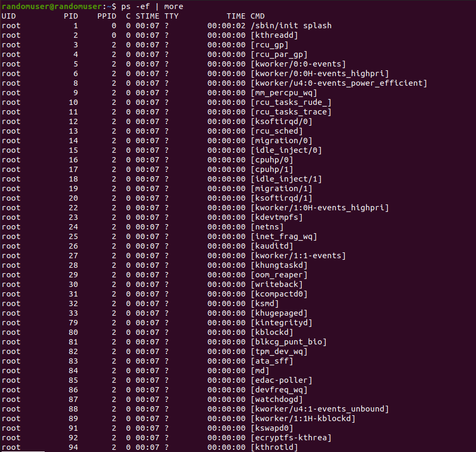The width and height of the screenshot is (476, 452).
Task: Click PID 33 in the khugepaged row
Action: click(73, 313)
